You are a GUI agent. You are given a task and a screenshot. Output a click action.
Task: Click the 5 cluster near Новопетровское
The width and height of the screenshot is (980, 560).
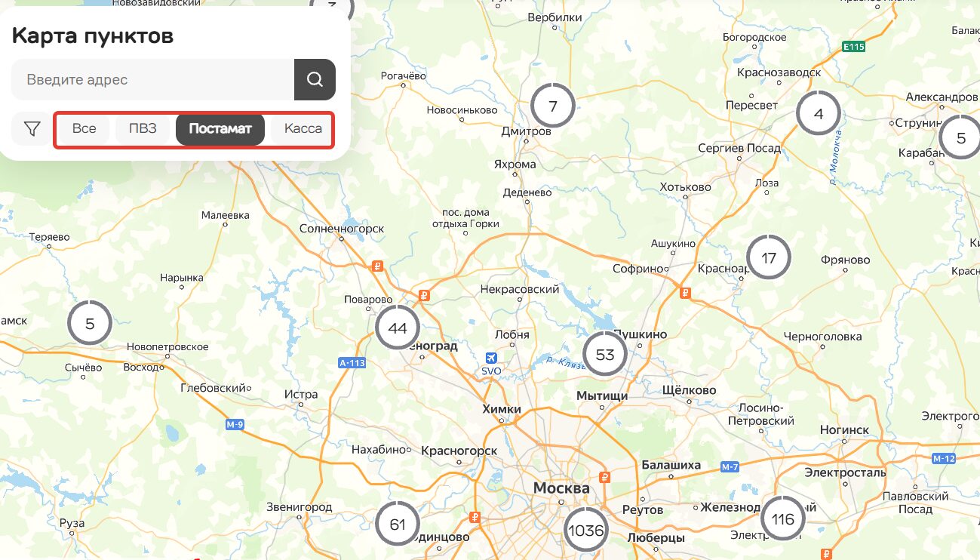90,324
